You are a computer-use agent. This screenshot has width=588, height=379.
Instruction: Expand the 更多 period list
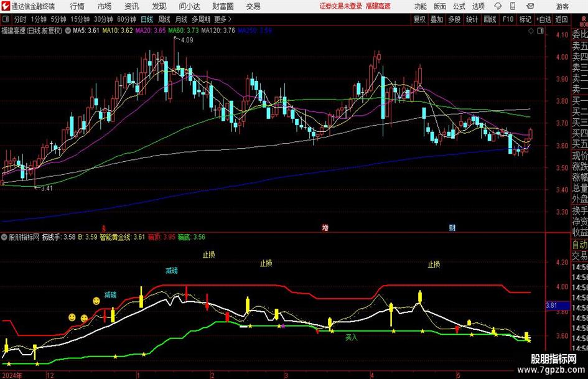(223, 19)
